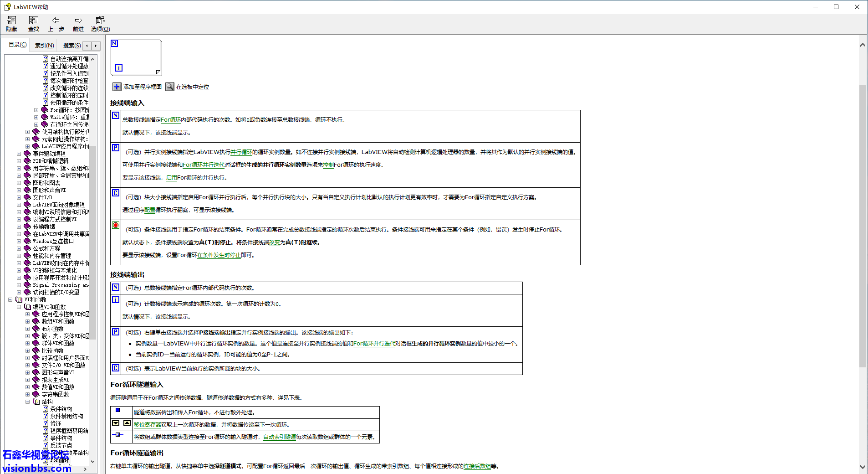The height and width of the screenshot is (474, 868).
Task: Click the content pane vertical scrollbar
Action: 863,228
